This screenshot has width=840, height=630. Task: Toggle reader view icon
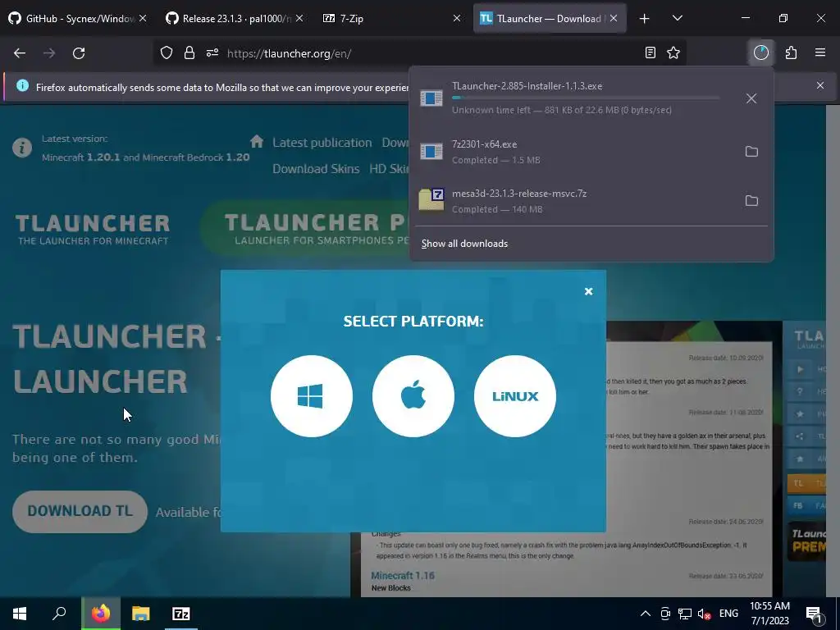(650, 53)
